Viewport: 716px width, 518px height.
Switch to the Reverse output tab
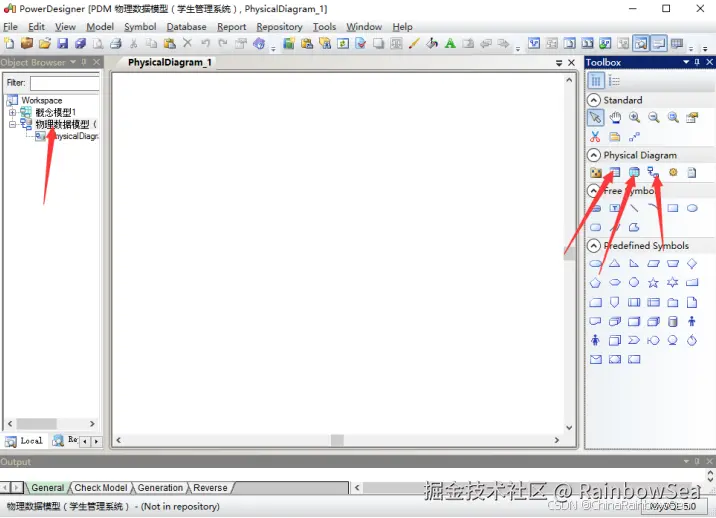210,488
